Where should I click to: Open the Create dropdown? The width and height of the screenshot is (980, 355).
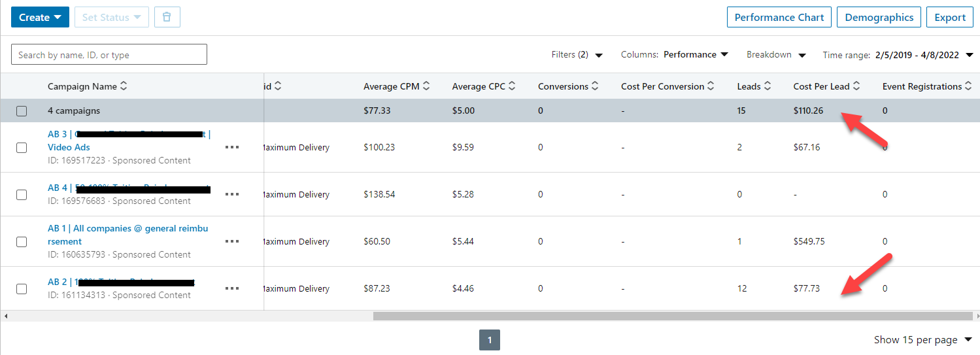click(40, 17)
